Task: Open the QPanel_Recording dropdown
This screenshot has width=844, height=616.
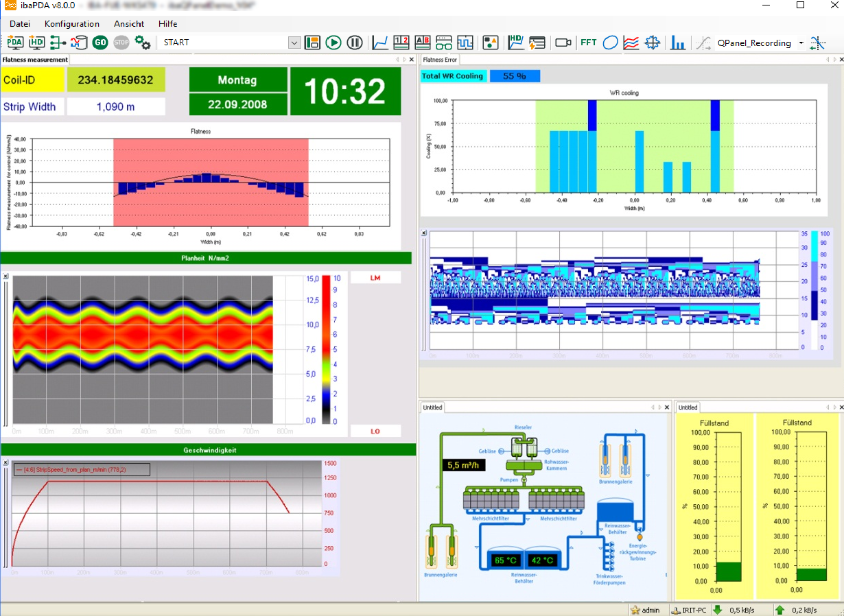Action: [801, 43]
